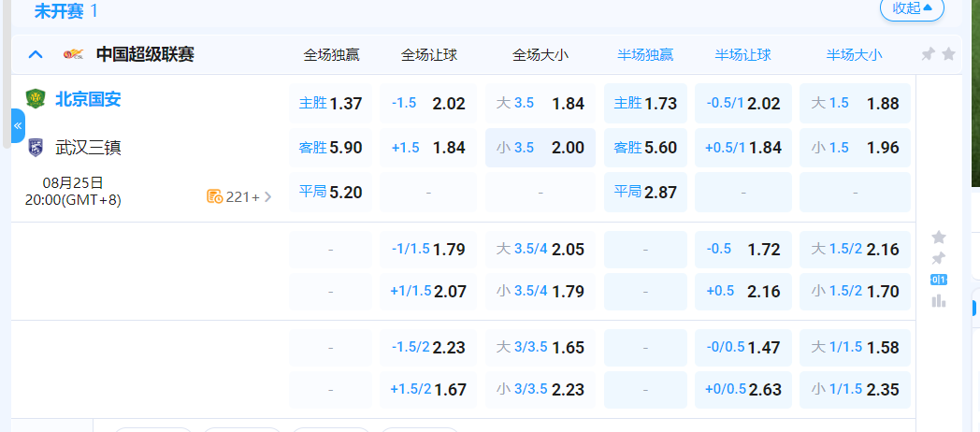Click the Chinese Super League logo
This screenshot has width=980, height=432.
[x=73, y=54]
